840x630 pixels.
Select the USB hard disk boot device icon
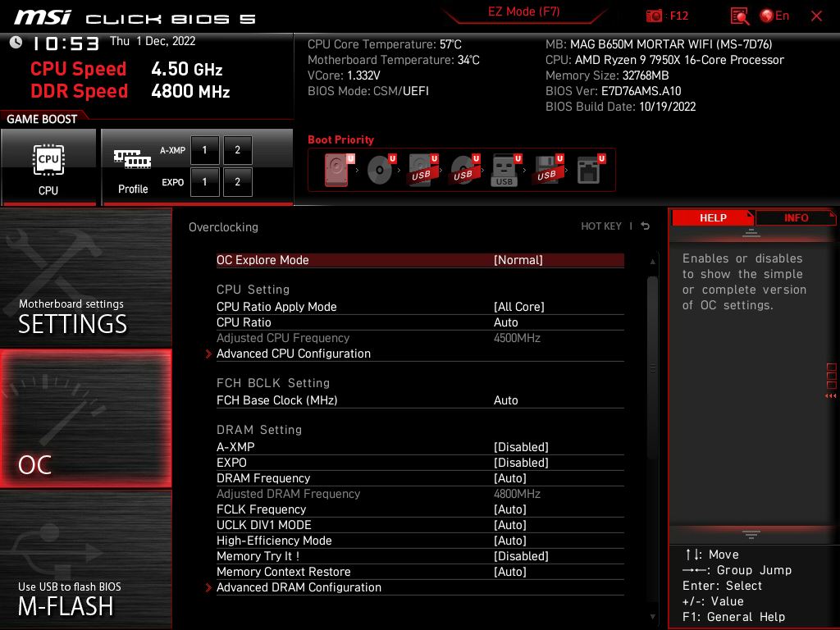(422, 169)
